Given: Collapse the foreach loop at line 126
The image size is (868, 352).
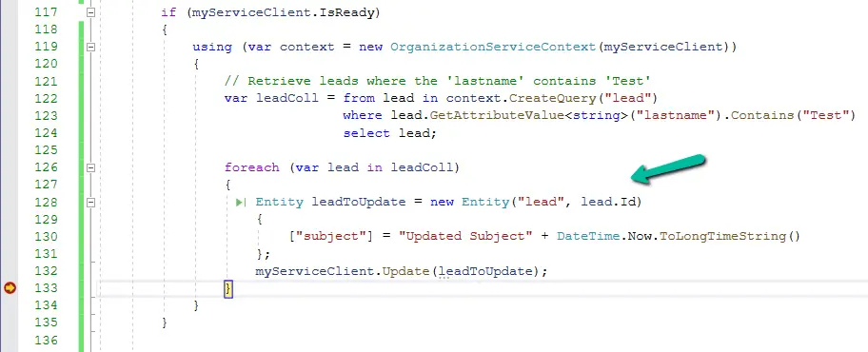Looking at the screenshot, I should click(90, 167).
